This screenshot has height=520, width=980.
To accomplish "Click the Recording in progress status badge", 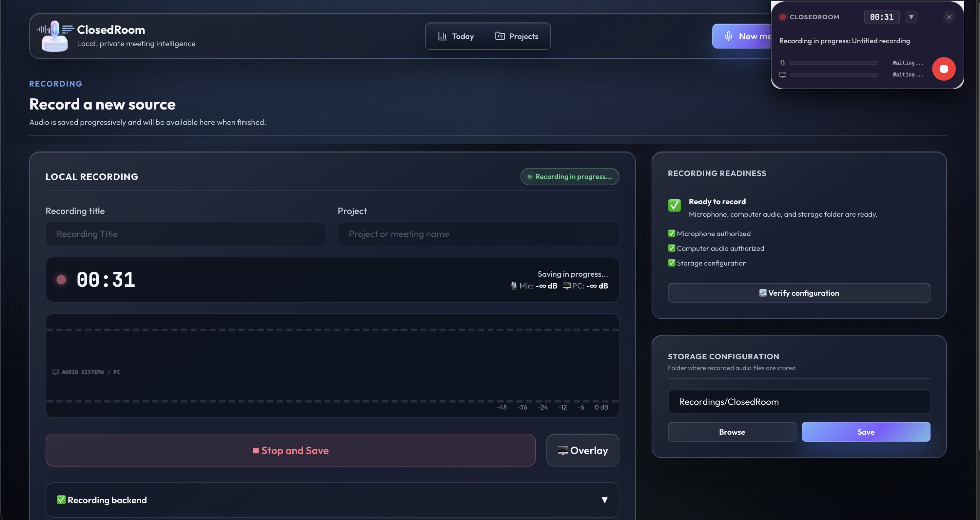I will coord(570,177).
